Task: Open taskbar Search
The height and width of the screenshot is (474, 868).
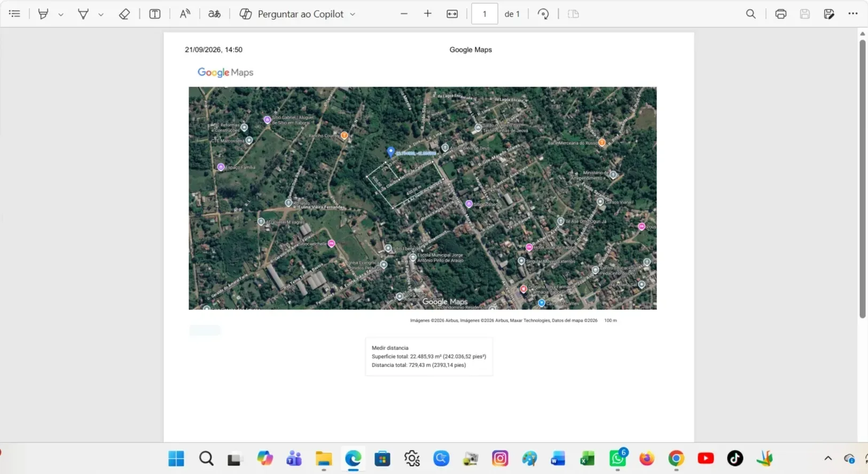Action: [206, 459]
